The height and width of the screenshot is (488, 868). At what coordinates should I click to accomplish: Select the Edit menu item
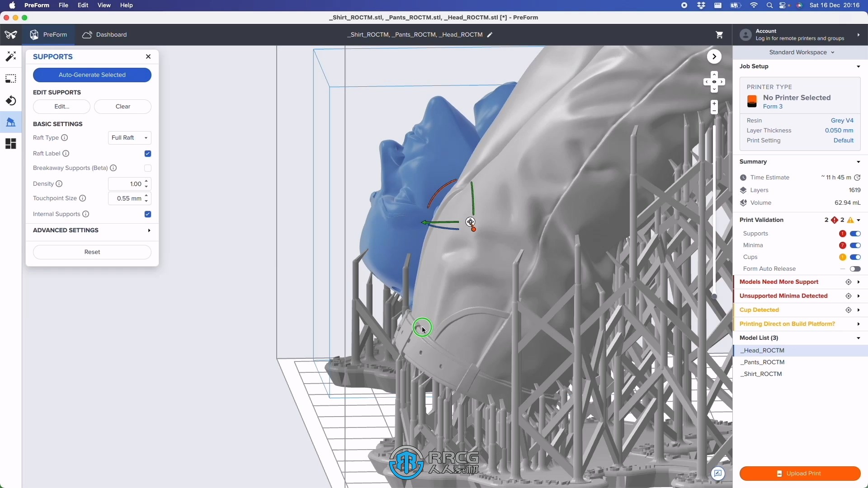pyautogui.click(x=83, y=5)
